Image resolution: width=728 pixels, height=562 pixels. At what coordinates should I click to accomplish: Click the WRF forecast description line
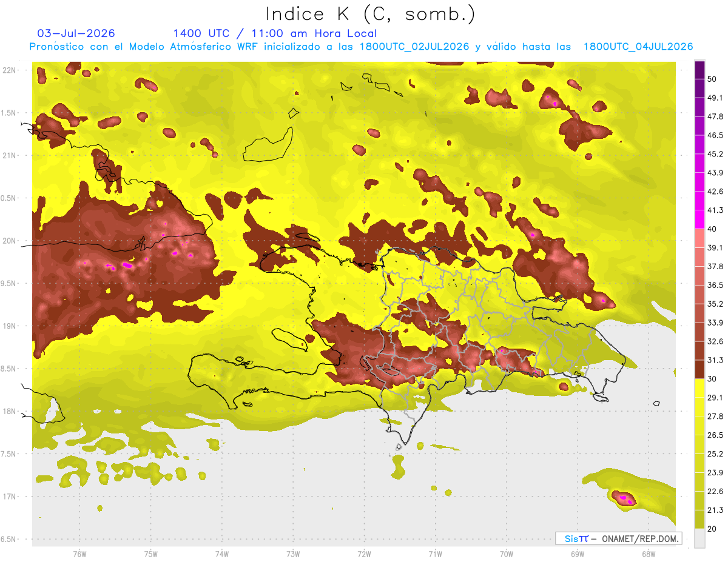click(362, 47)
